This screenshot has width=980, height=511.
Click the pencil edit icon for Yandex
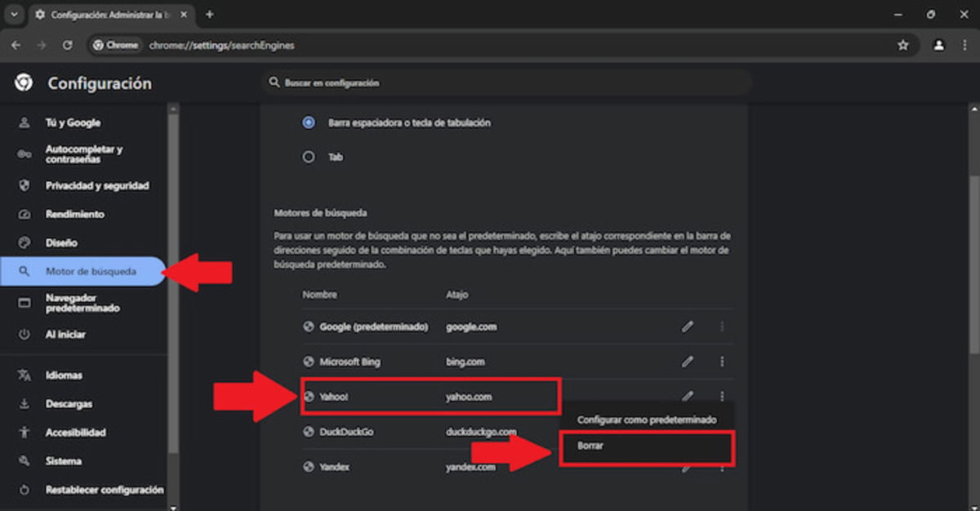687,467
